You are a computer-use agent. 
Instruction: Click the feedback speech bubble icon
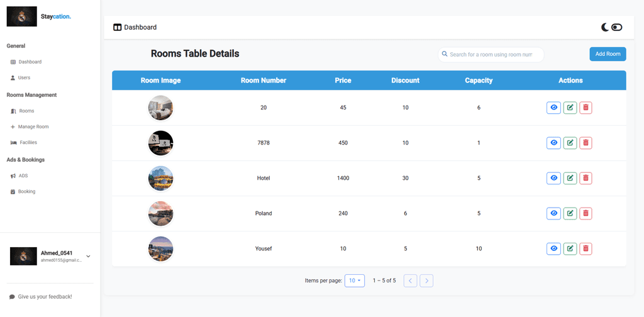[12, 297]
